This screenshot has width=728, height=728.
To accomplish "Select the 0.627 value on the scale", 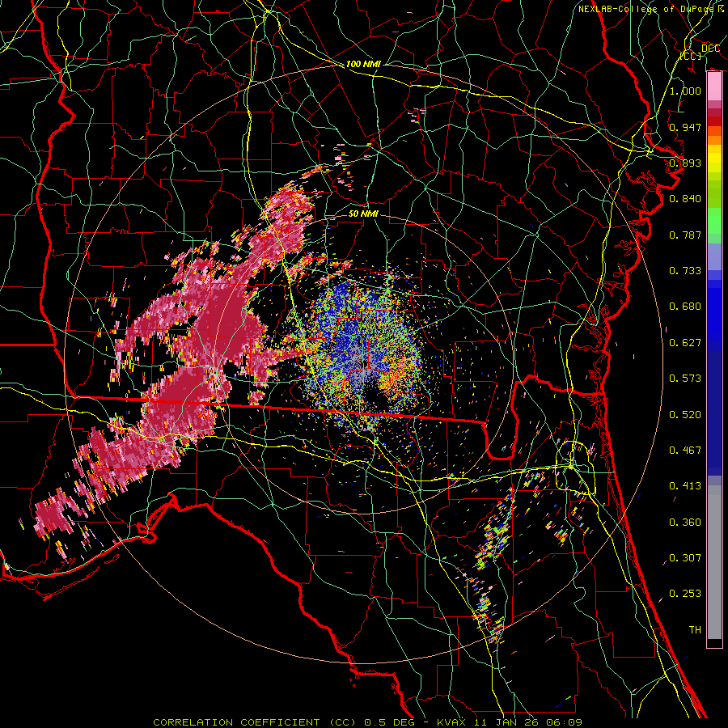I will pyautogui.click(x=685, y=343).
